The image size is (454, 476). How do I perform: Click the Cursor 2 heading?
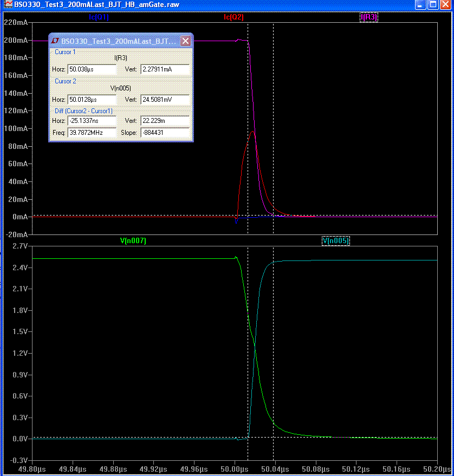click(x=66, y=81)
